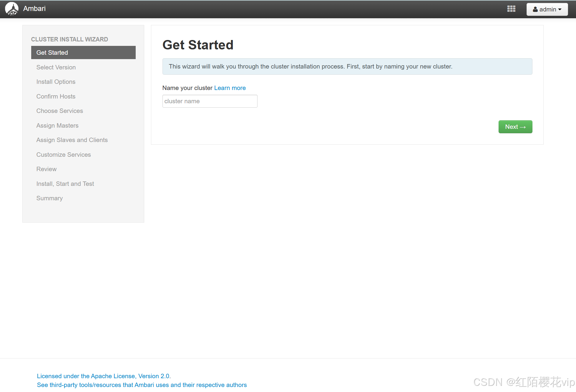This screenshot has width=576, height=392.
Task: Click the Ambari logo icon top left
Action: coord(12,9)
